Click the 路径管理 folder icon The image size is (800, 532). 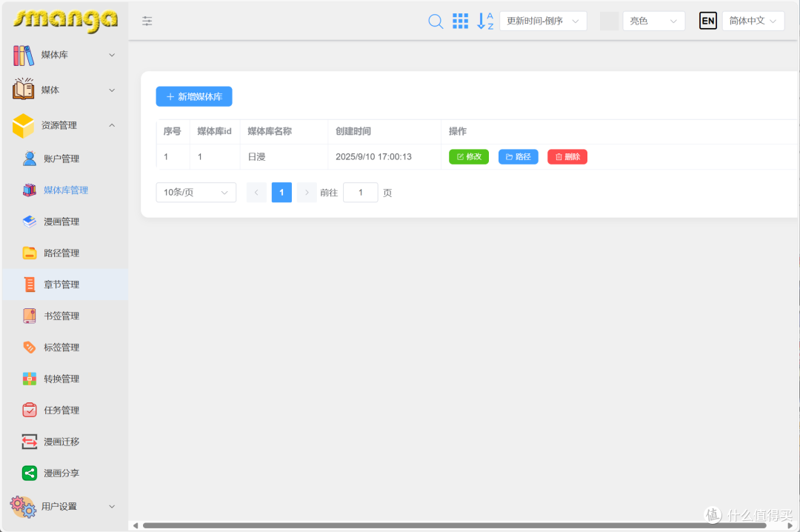[30, 253]
